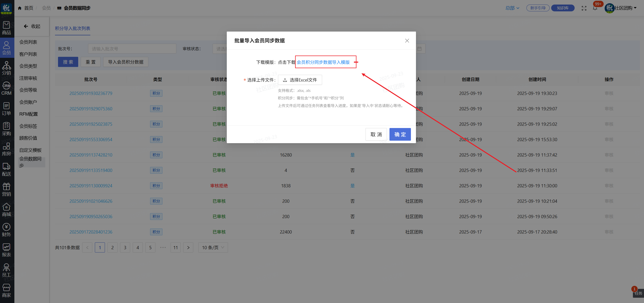The image size is (644, 303).
Task: Open 会员标签 menu entry
Action: coord(28,126)
